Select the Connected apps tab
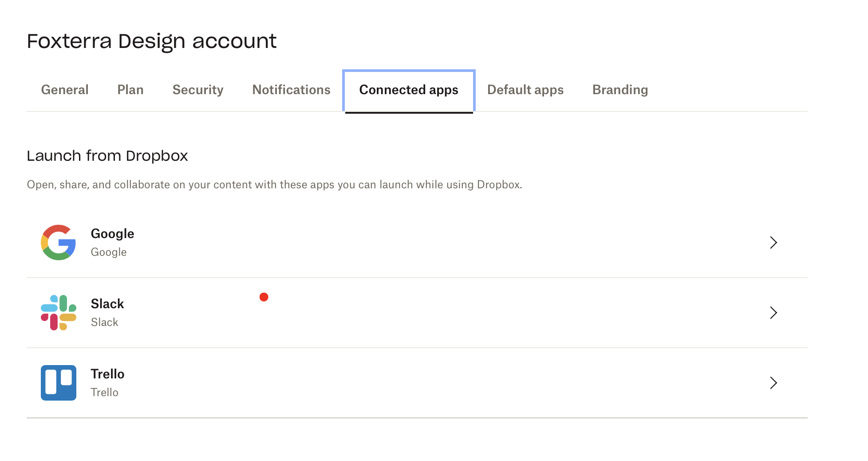Screen dimensions: 868x461 click(x=409, y=90)
